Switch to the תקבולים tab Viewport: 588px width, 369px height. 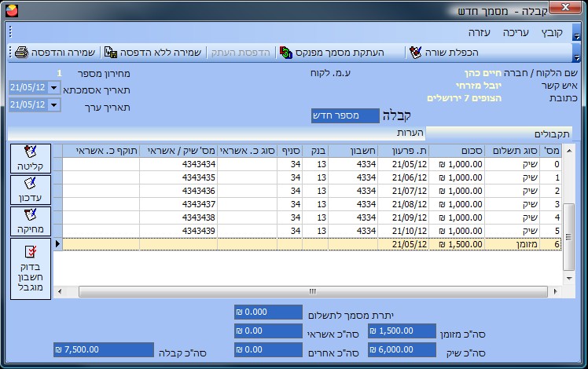tap(498, 133)
